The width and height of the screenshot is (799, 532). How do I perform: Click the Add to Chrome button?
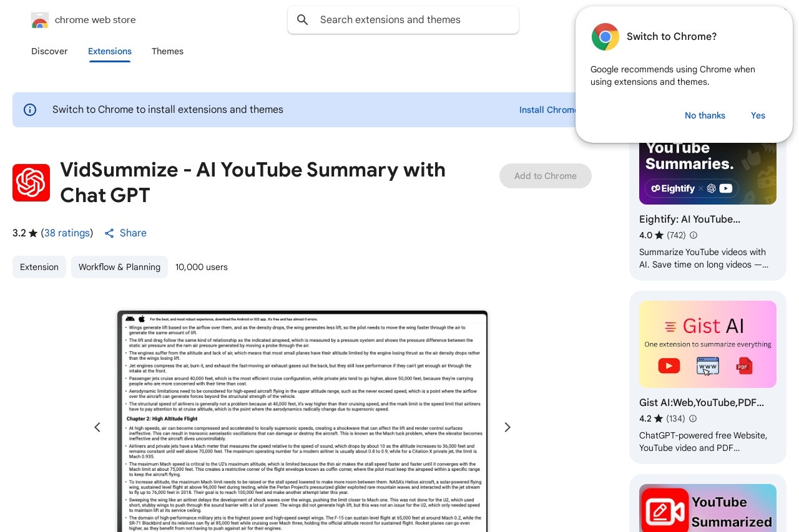(x=546, y=176)
